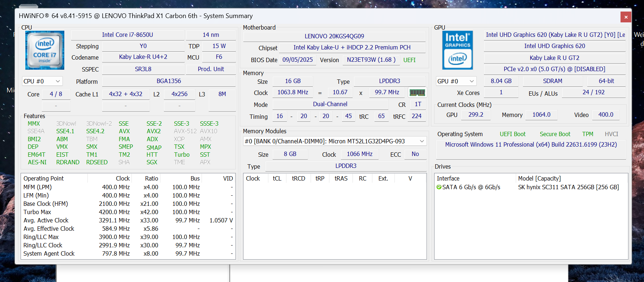Click the SGX feature flag
The image size is (644, 282).
pyautogui.click(x=152, y=162)
